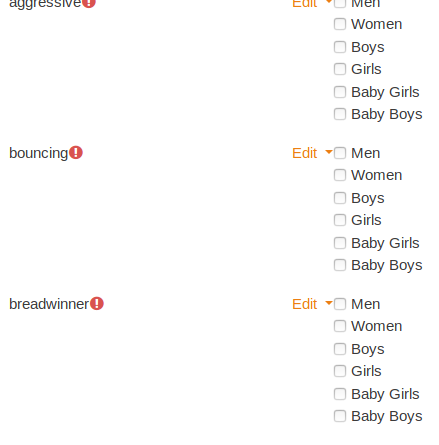Image resolution: width=439 pixels, height=445 pixels.
Task: Check Men checkbox in bouncing row
Action: click(340, 153)
